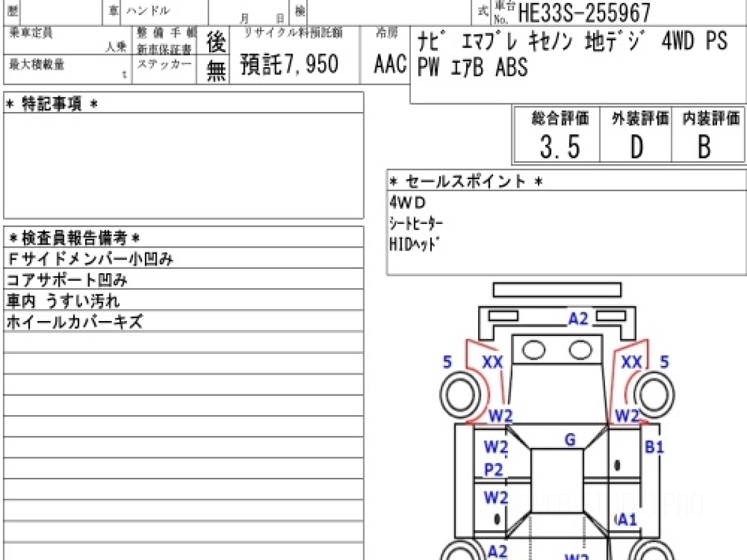747x560 pixels.
Task: Click the 内装評価 header cell
Action: click(x=712, y=118)
